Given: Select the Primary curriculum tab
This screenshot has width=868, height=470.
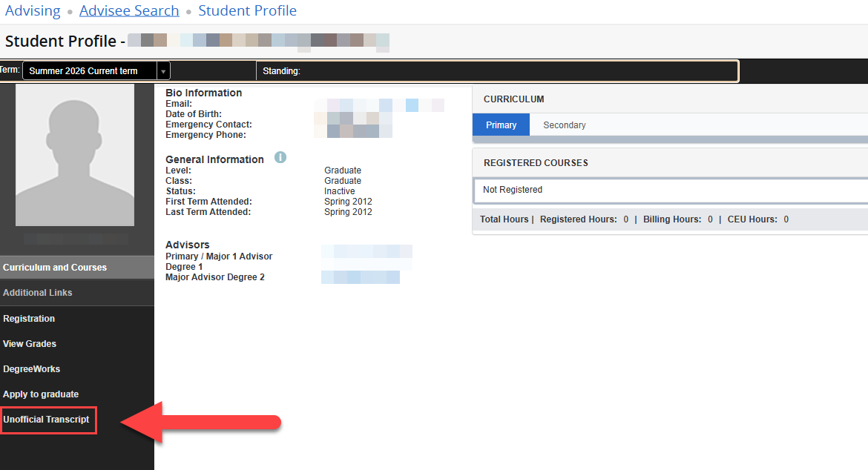Looking at the screenshot, I should coord(501,125).
